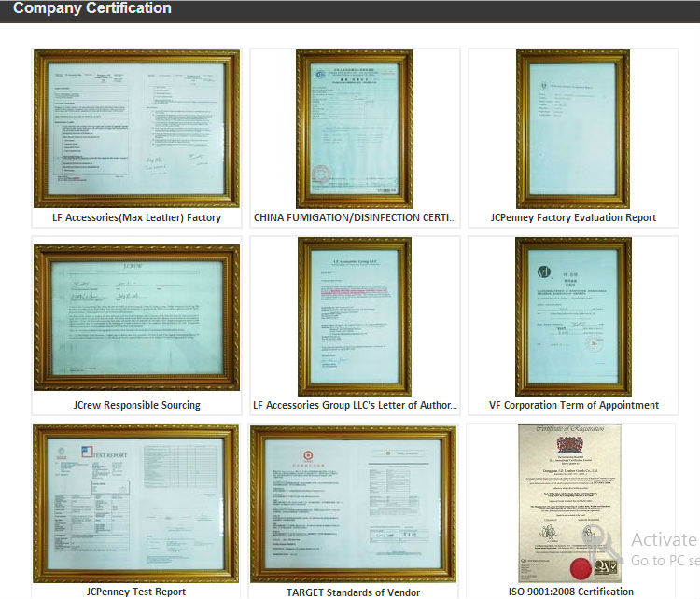The image size is (700, 599).
Task: Click 'TARGET Standards of Vendor' caption
Action: click(x=353, y=592)
